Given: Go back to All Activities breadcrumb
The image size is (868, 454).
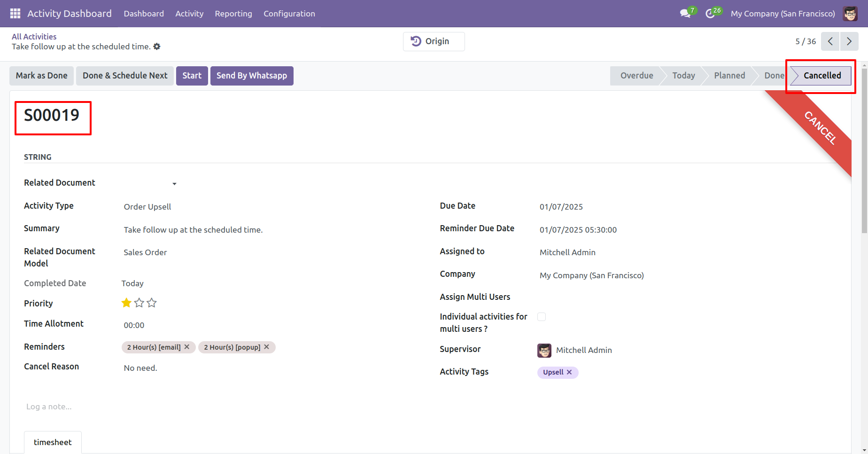Looking at the screenshot, I should tap(34, 37).
